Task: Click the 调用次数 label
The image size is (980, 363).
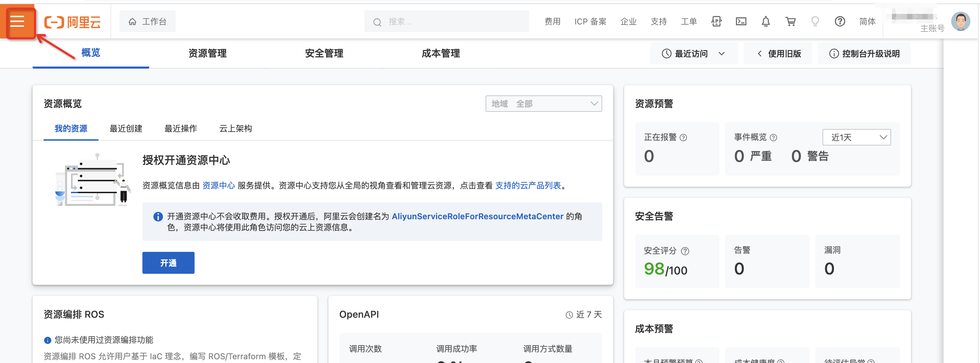Action: coord(365,349)
